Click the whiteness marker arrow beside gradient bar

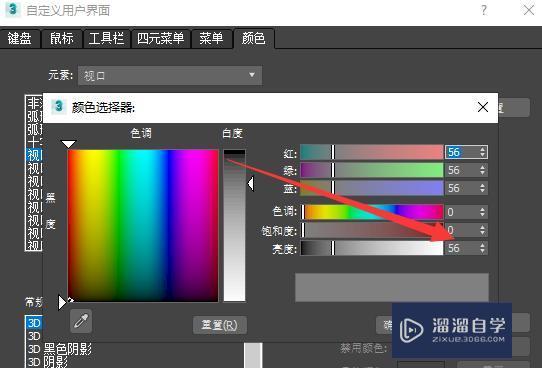(251, 183)
